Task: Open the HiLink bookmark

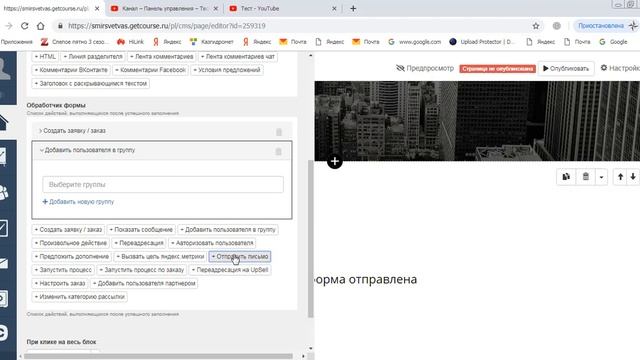Action: click(131, 42)
